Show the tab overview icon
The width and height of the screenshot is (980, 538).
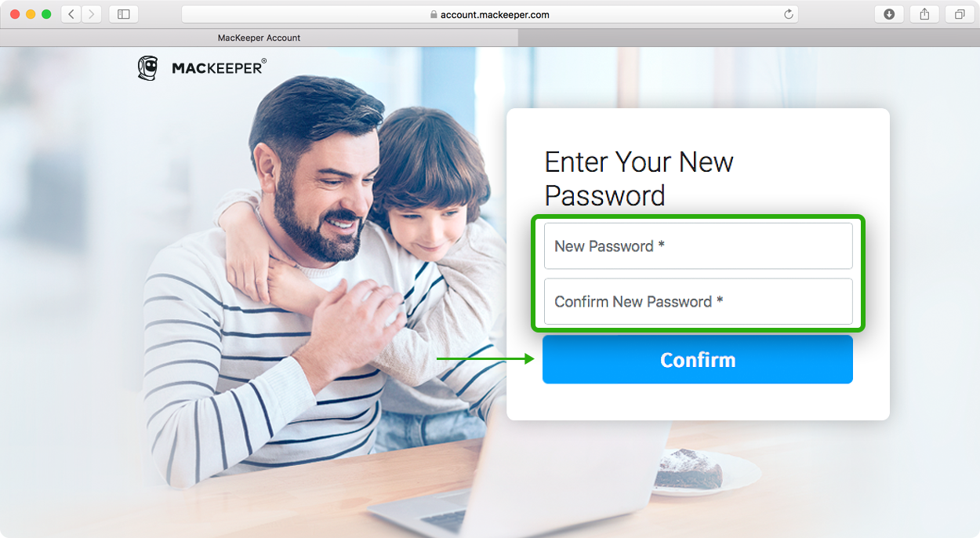[x=960, y=14]
